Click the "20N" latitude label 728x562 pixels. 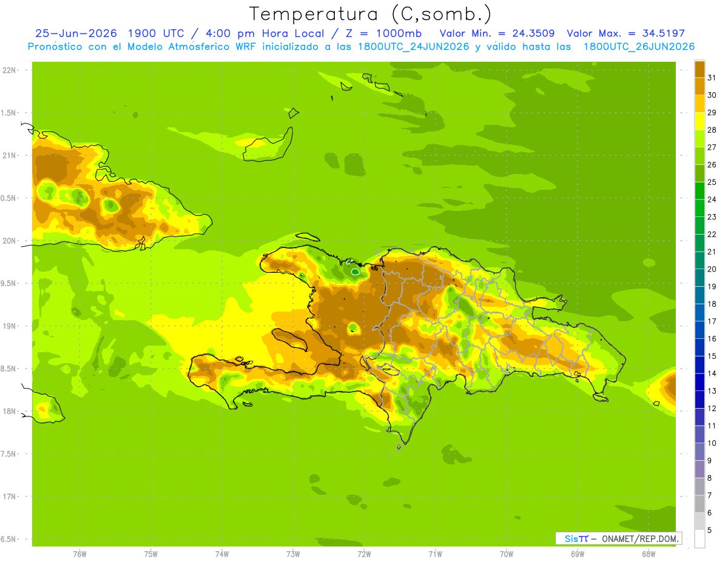[x=9, y=241]
